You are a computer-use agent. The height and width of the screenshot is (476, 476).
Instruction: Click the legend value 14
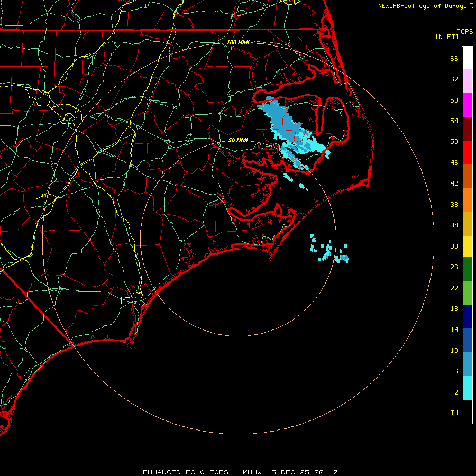[x=454, y=329]
